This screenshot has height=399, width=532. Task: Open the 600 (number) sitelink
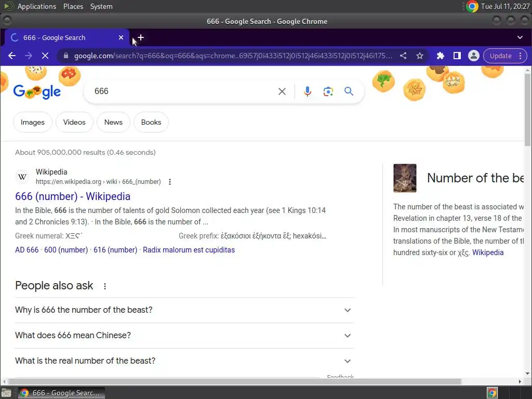click(66, 250)
